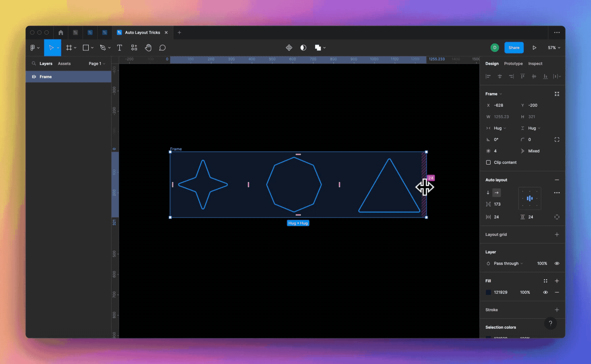This screenshot has height=364, width=591.
Task: Open the Page 1 dropdown
Action: coord(97,64)
